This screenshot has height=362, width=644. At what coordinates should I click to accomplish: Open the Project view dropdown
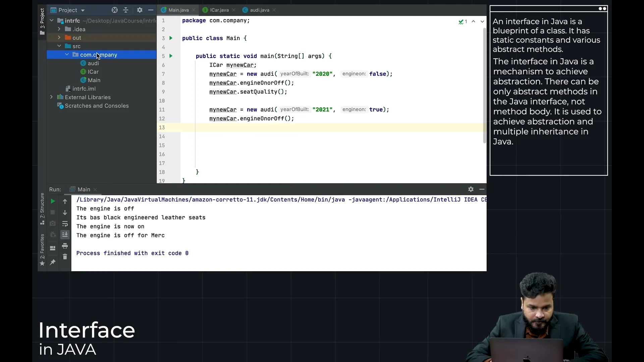click(83, 10)
